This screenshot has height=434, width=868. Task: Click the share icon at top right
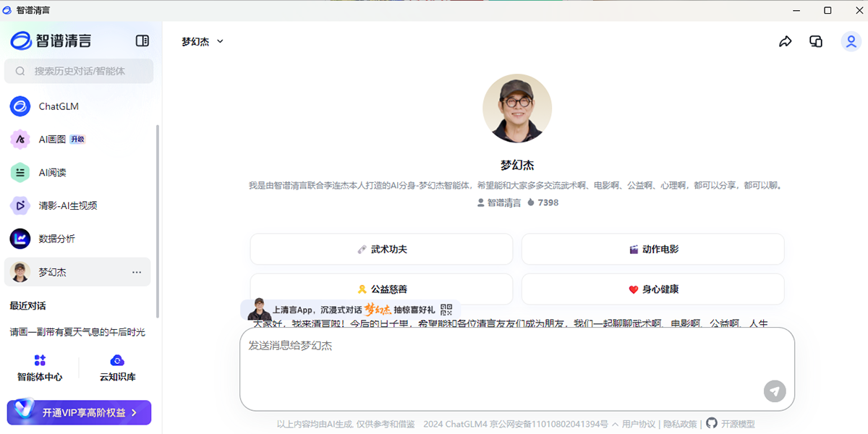pos(786,41)
